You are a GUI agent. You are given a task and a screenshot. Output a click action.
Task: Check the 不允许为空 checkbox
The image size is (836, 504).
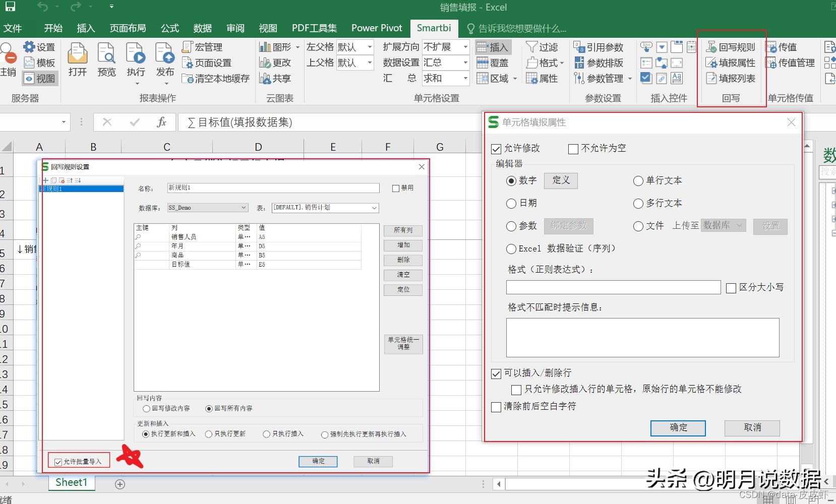click(x=573, y=149)
